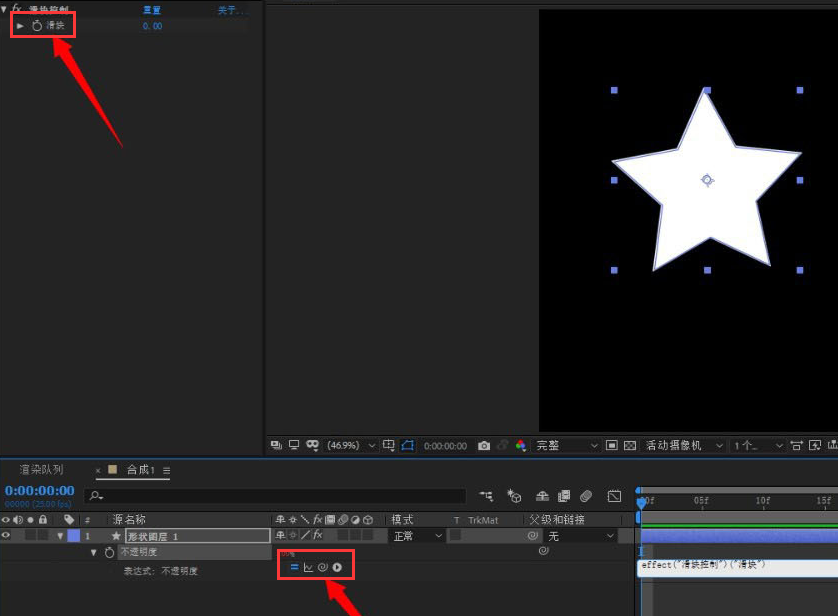Open the 正常 blending mode dropdown

click(x=417, y=536)
